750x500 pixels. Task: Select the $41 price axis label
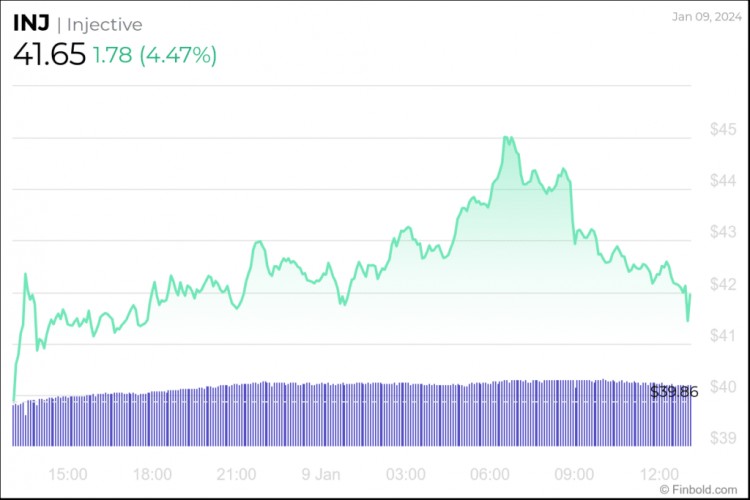(723, 336)
